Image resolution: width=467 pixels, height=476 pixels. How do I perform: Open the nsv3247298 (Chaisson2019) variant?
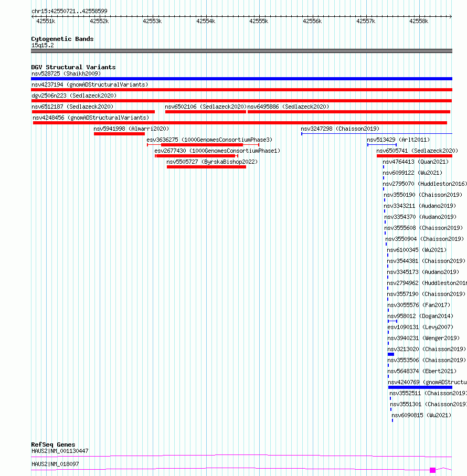pos(340,129)
